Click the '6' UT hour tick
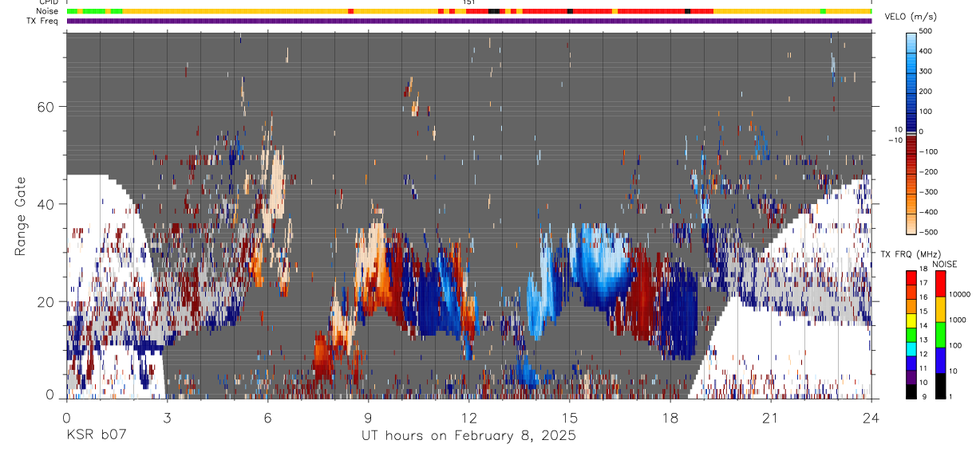The width and height of the screenshot is (980, 452). pyautogui.click(x=267, y=418)
